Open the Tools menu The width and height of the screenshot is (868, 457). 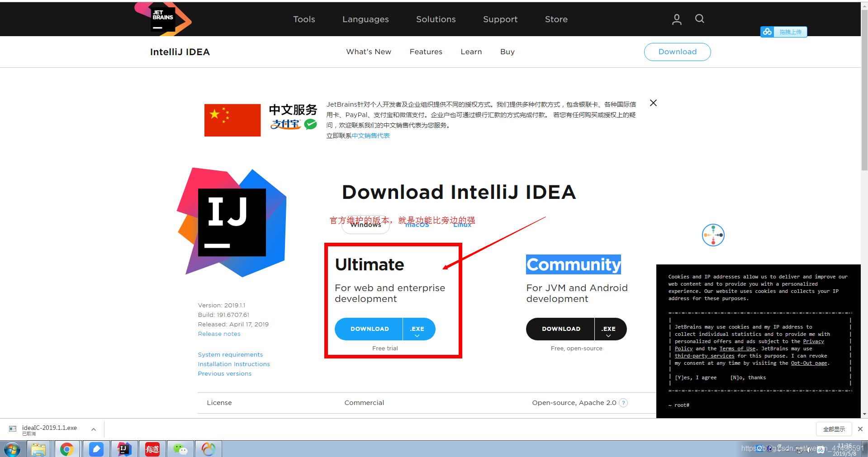click(x=304, y=19)
